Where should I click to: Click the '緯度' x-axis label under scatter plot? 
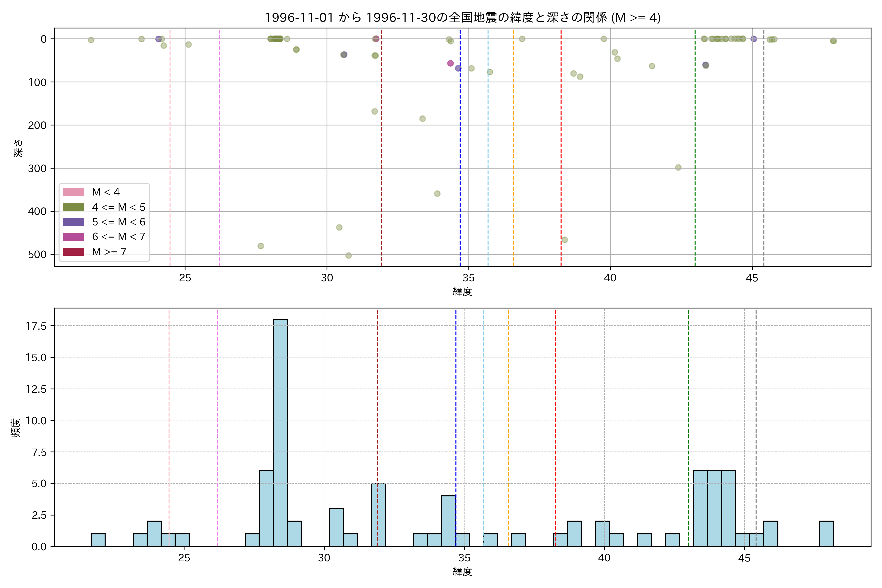[462, 291]
